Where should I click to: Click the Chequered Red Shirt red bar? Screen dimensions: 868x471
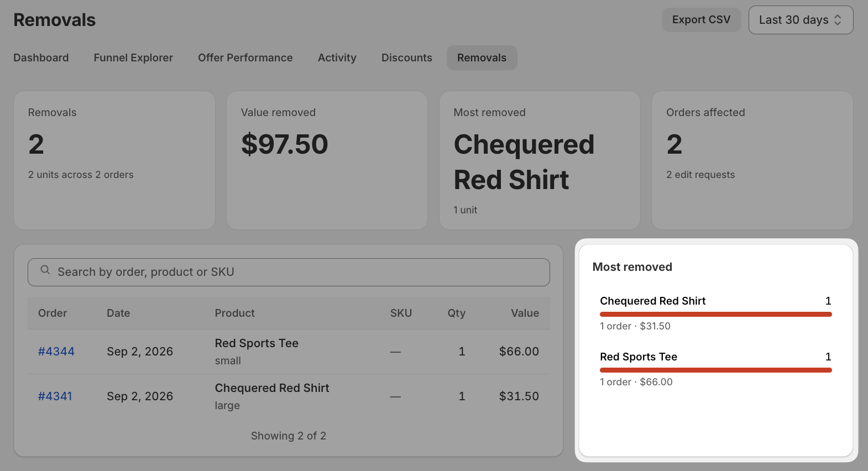pos(716,314)
